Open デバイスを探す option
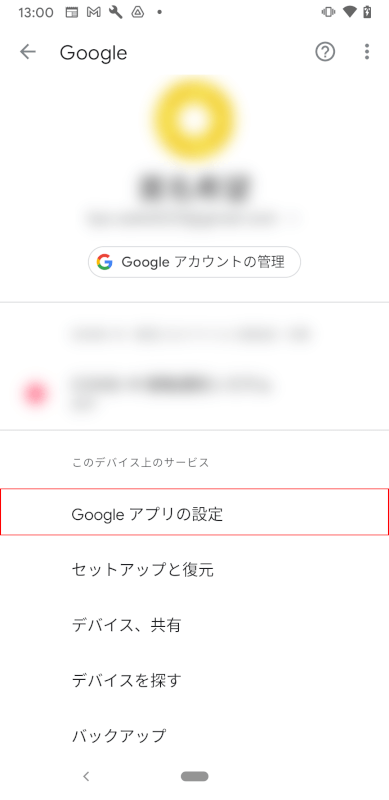Viewport: 389px width, 800px height. tap(194, 681)
